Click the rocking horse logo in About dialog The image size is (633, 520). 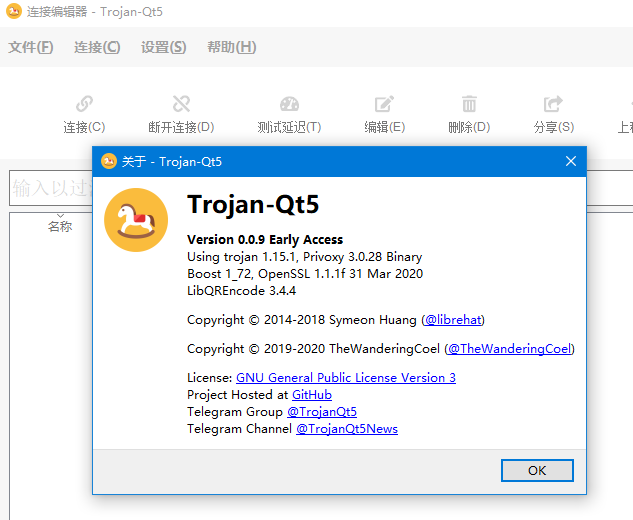(136, 220)
